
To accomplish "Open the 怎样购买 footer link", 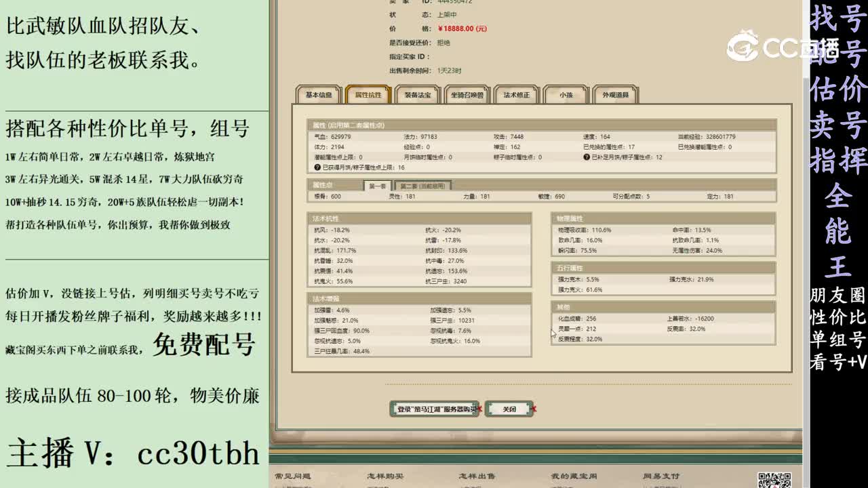I will point(384,476).
